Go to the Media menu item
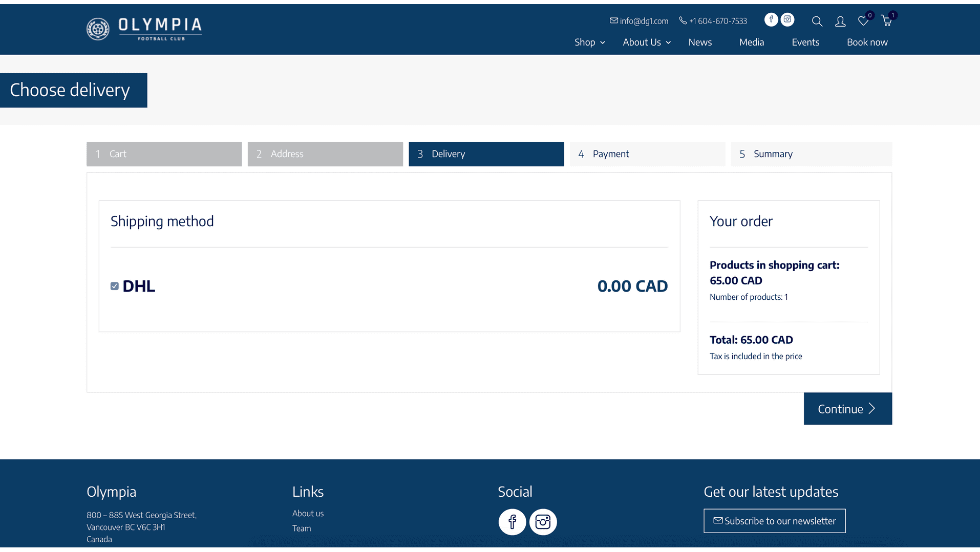980x552 pixels. coord(752,42)
